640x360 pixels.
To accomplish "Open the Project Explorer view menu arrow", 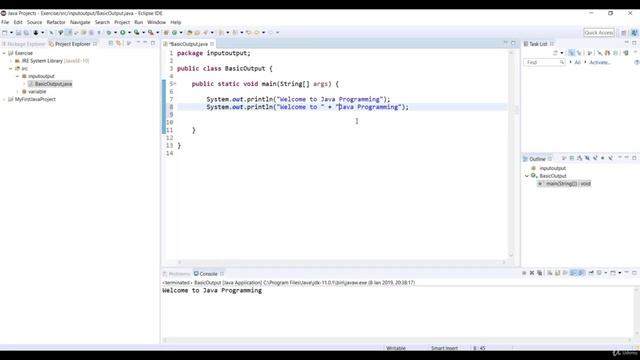I will click(138, 43).
